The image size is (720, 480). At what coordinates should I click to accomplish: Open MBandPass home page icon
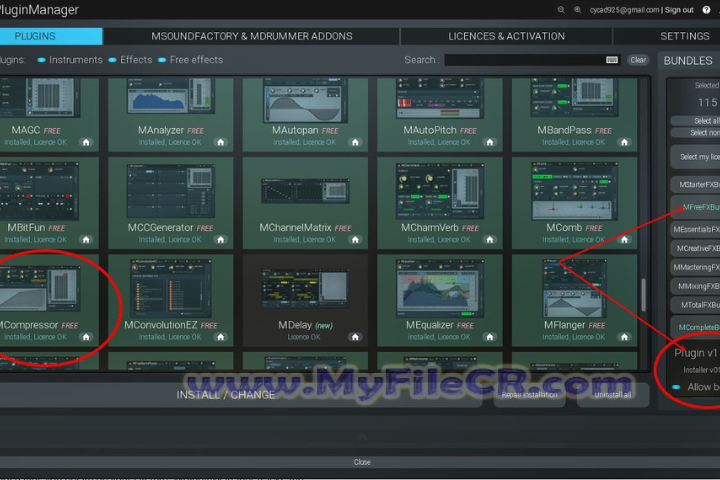[x=624, y=142]
